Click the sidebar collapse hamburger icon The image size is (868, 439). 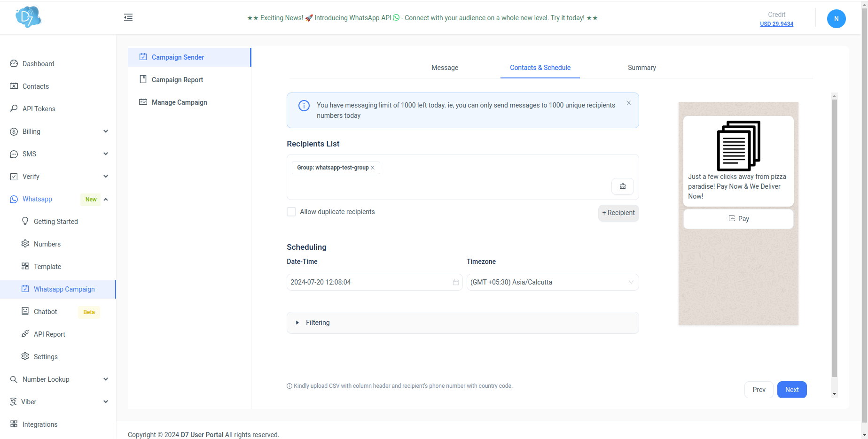click(x=128, y=18)
